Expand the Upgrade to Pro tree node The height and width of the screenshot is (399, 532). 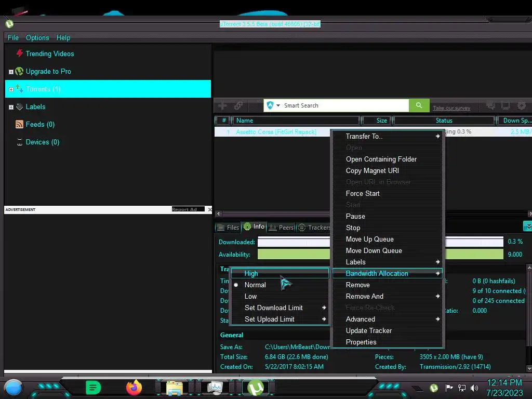coord(11,72)
